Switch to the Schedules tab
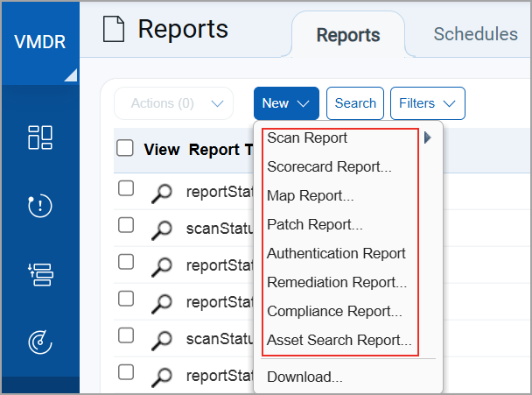The height and width of the screenshot is (395, 532). point(476,34)
